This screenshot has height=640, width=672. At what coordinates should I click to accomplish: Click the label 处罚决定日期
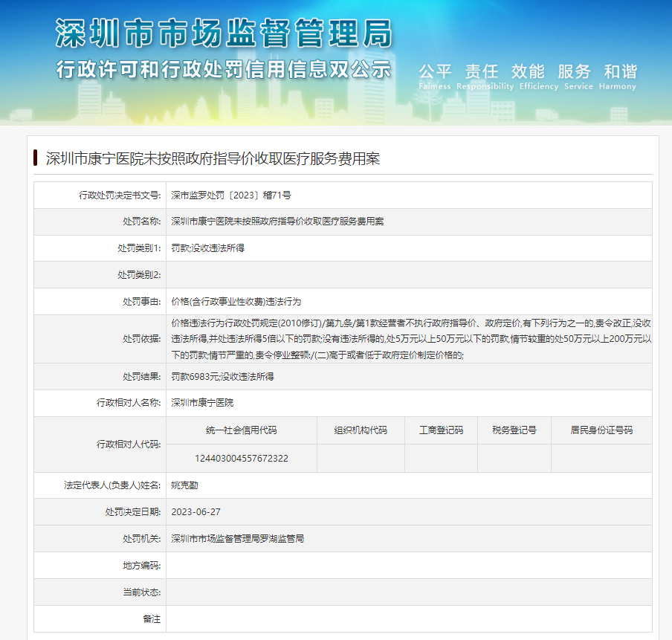133,512
